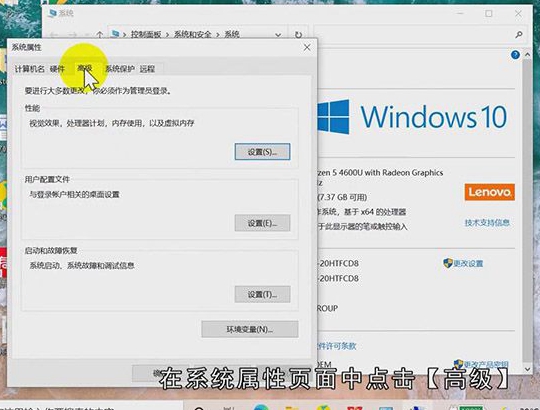
Task: Click the Windows 10 logo image
Action: coord(412,117)
